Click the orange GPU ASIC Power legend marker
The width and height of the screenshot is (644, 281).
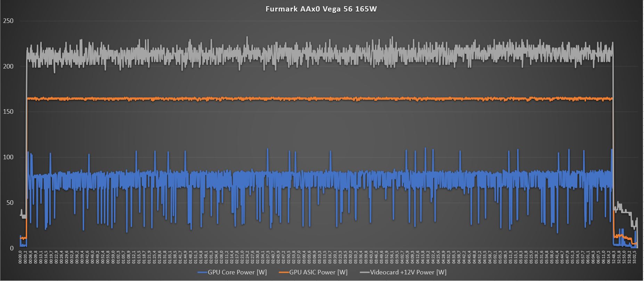click(x=284, y=272)
